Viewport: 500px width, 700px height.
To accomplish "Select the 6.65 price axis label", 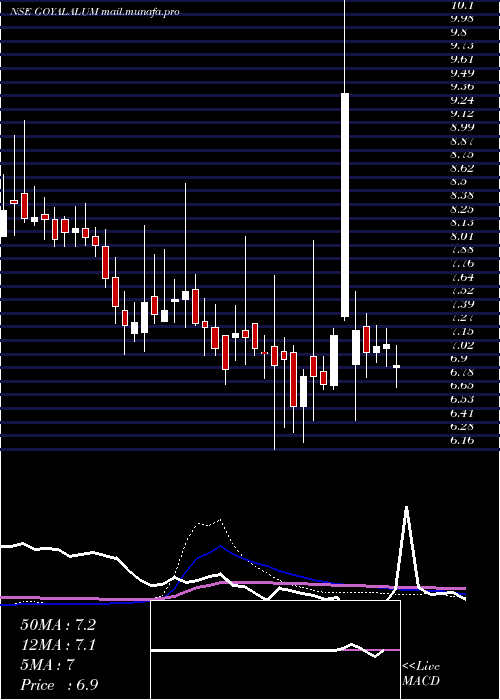I will click(462, 386).
